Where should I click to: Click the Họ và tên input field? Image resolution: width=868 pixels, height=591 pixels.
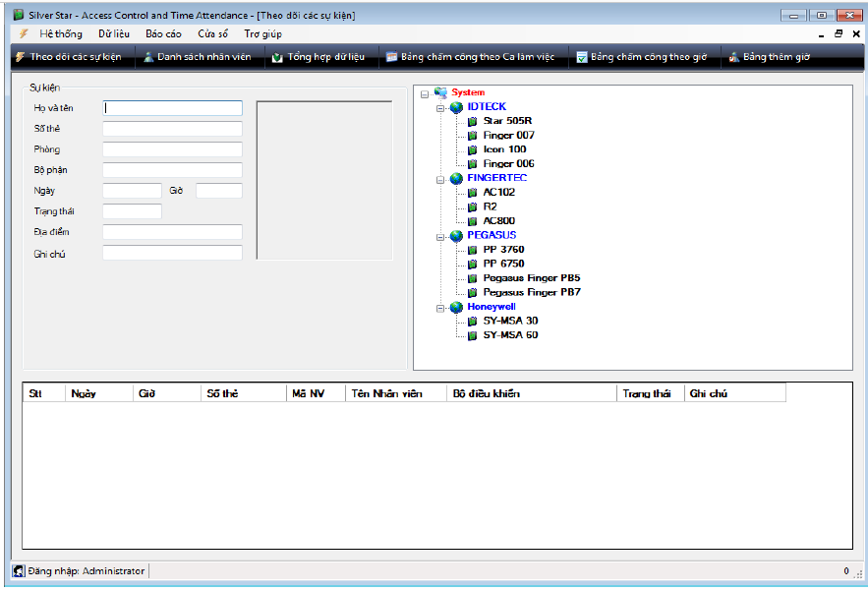[172, 108]
